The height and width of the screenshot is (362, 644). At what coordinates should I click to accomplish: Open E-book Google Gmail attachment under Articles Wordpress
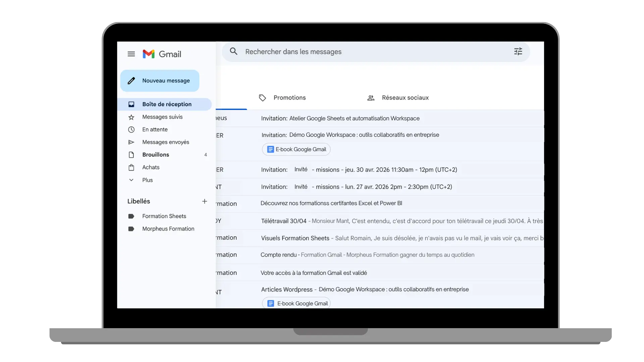[x=296, y=303]
